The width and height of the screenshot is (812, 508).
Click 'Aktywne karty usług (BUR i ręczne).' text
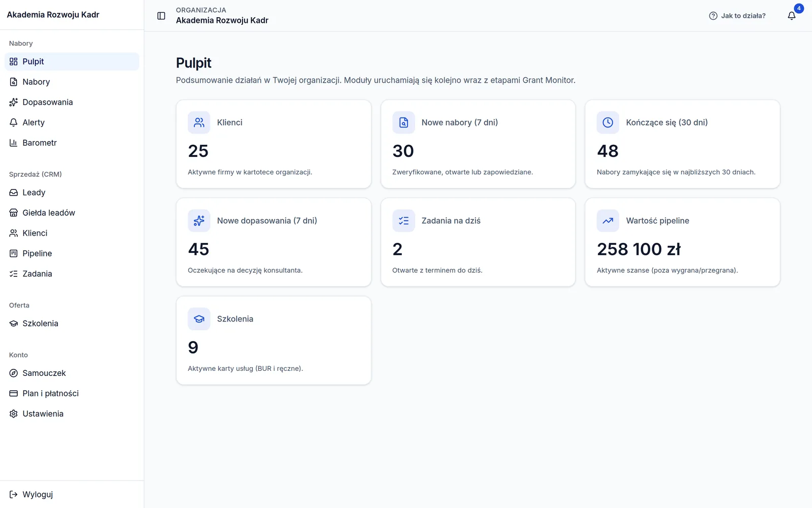(x=245, y=368)
